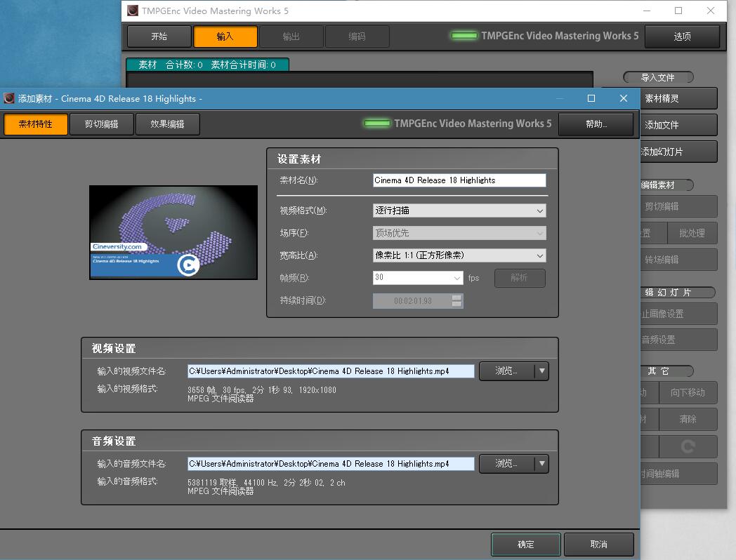Screen dimensions: 736x560
Task: Click 编码 in the main window
Action: 357,36
